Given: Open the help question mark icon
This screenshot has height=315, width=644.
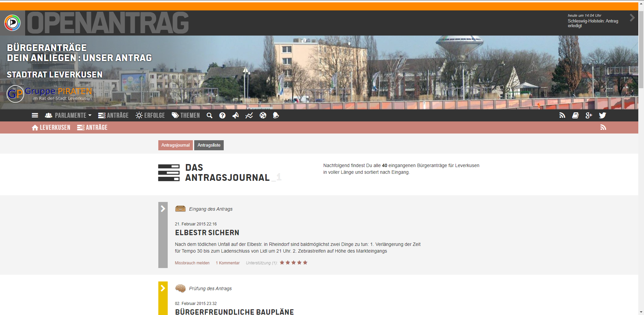Looking at the screenshot, I should pos(222,115).
